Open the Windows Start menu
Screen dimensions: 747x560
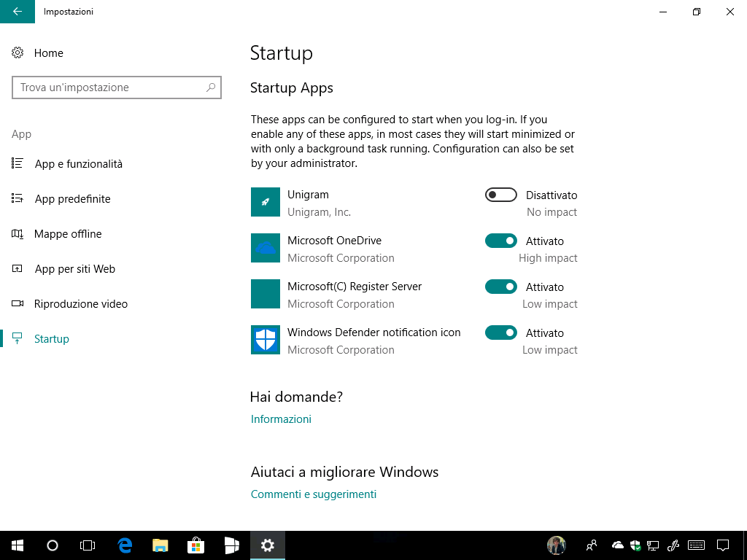(x=18, y=545)
